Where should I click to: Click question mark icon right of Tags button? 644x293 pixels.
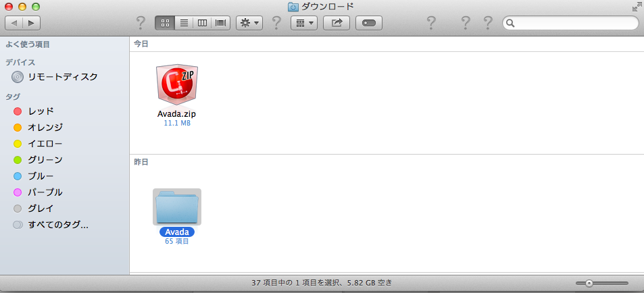pos(431,23)
